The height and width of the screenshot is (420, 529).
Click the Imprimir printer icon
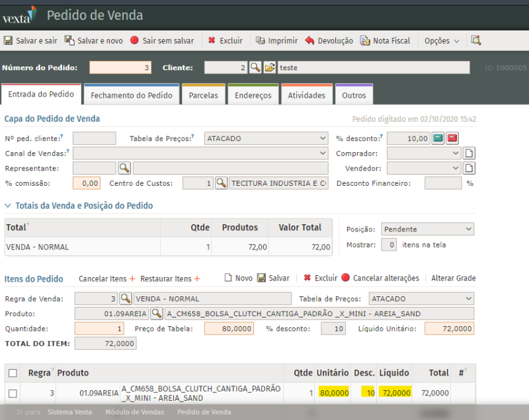click(261, 40)
